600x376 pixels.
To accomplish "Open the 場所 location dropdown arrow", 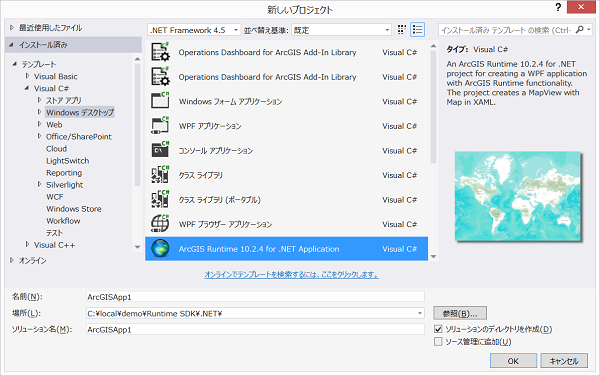I will point(420,313).
